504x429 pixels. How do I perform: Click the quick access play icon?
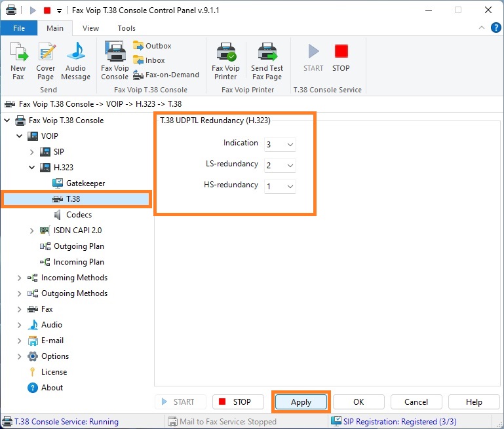click(33, 10)
